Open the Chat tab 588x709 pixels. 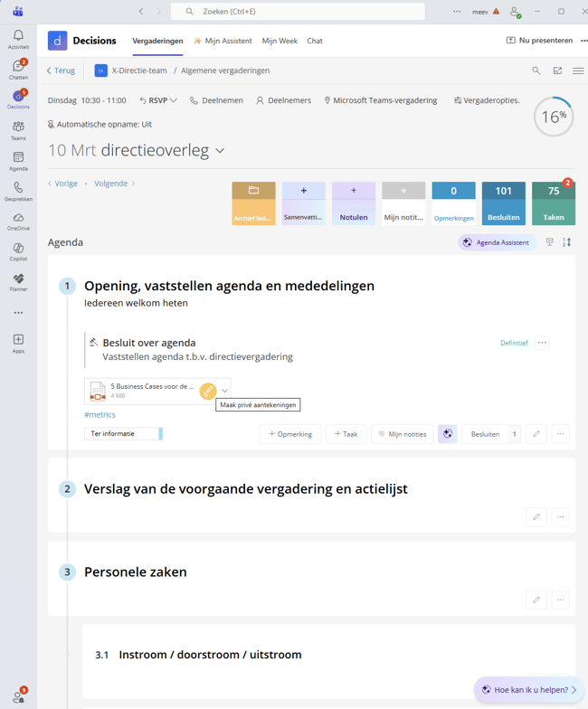[315, 41]
